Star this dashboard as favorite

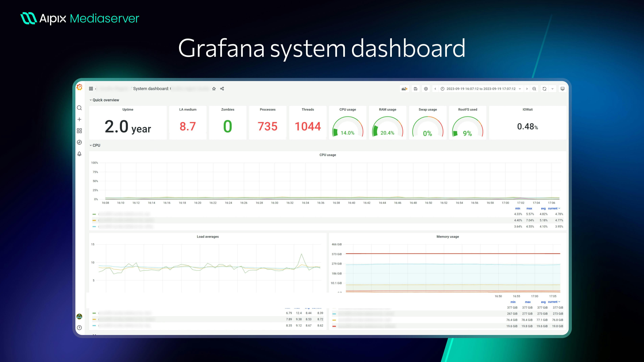214,89
